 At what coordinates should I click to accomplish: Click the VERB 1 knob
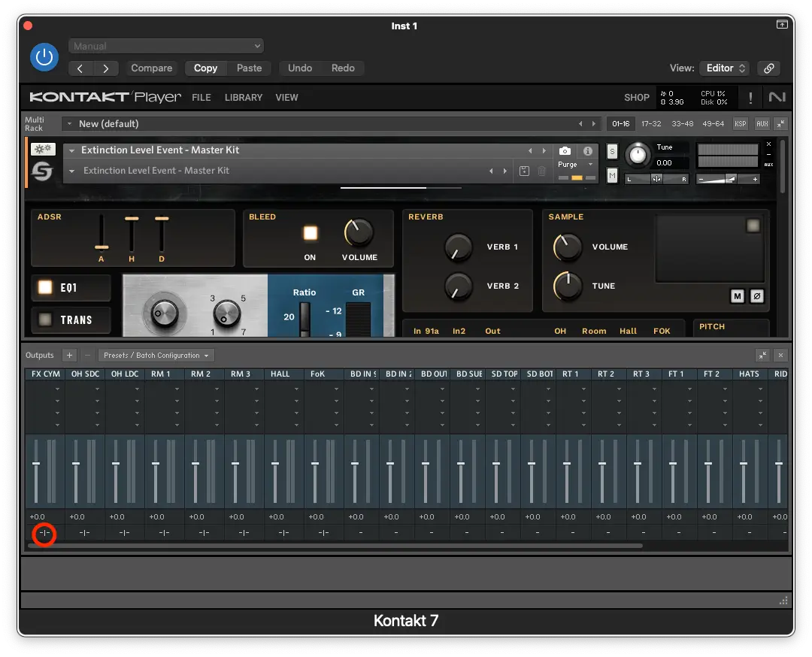coord(459,247)
